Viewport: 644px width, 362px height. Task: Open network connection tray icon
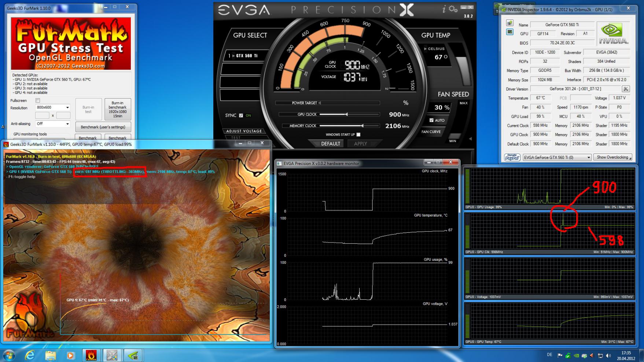pyautogui.click(x=600, y=355)
